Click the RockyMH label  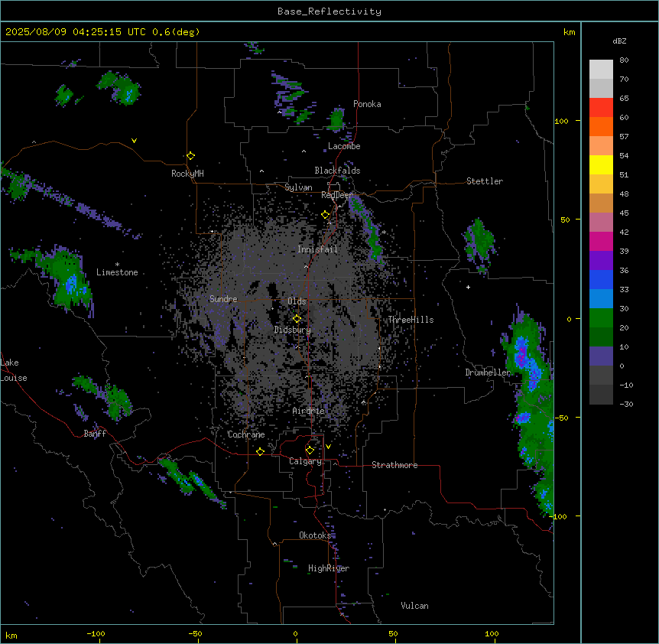click(x=187, y=174)
